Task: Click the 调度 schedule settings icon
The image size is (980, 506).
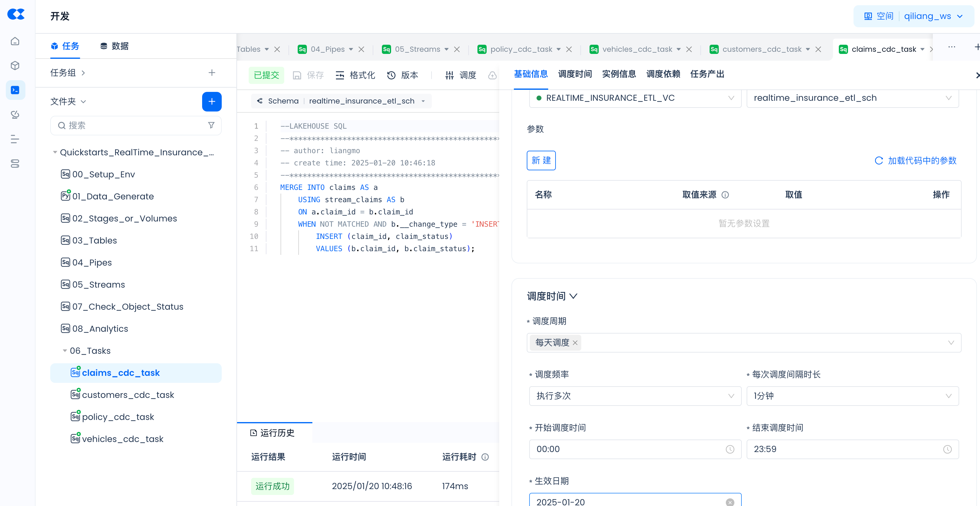Action: coord(449,75)
